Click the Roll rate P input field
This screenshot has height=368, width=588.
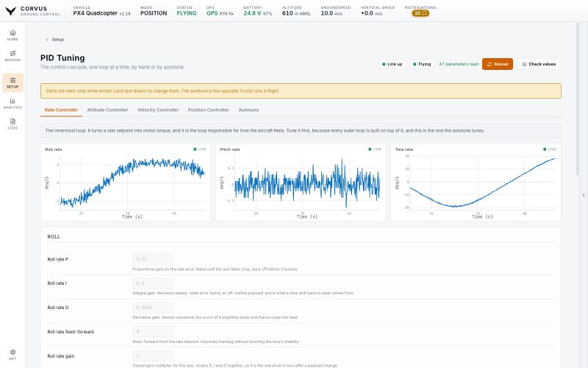coord(153,259)
